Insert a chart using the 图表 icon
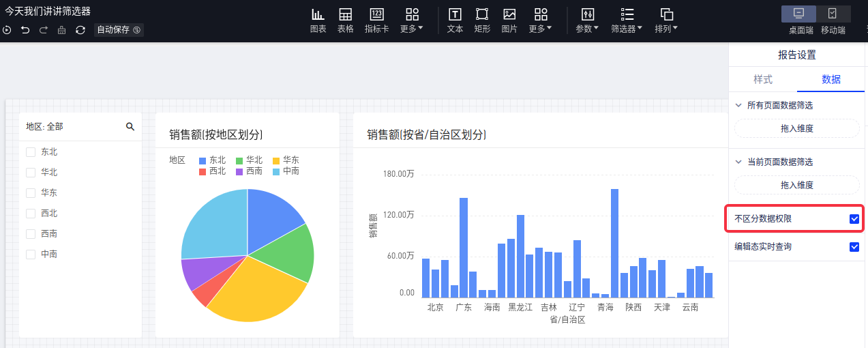This screenshot has width=868, height=348. tap(318, 20)
